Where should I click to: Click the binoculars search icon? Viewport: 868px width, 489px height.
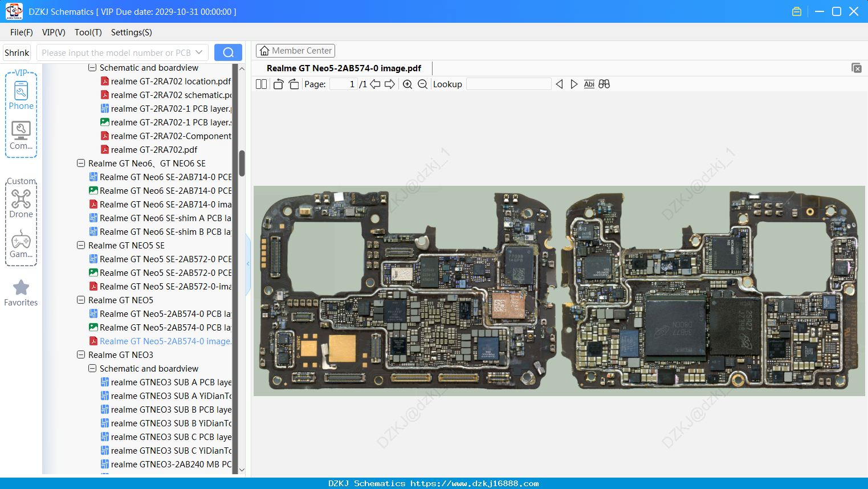click(x=604, y=84)
